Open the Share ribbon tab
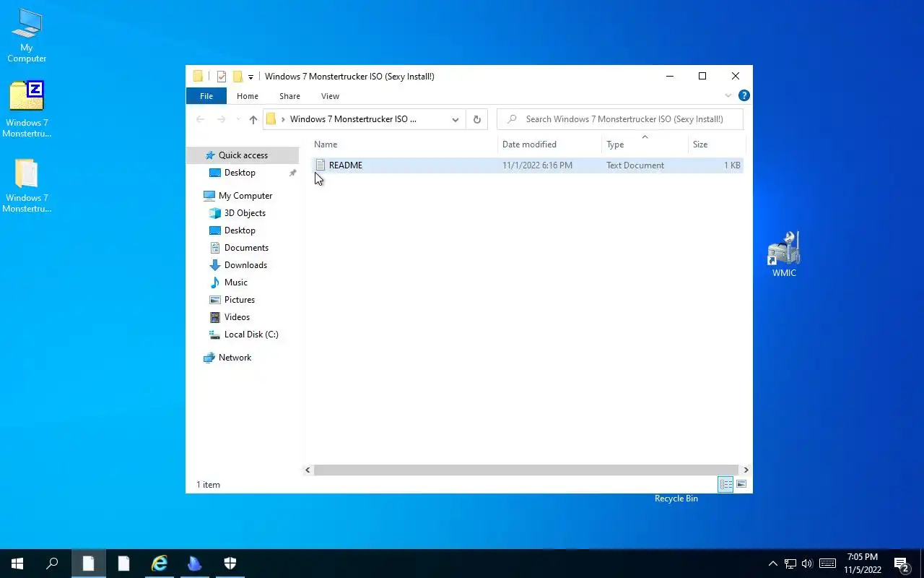The height and width of the screenshot is (578, 924). point(289,96)
